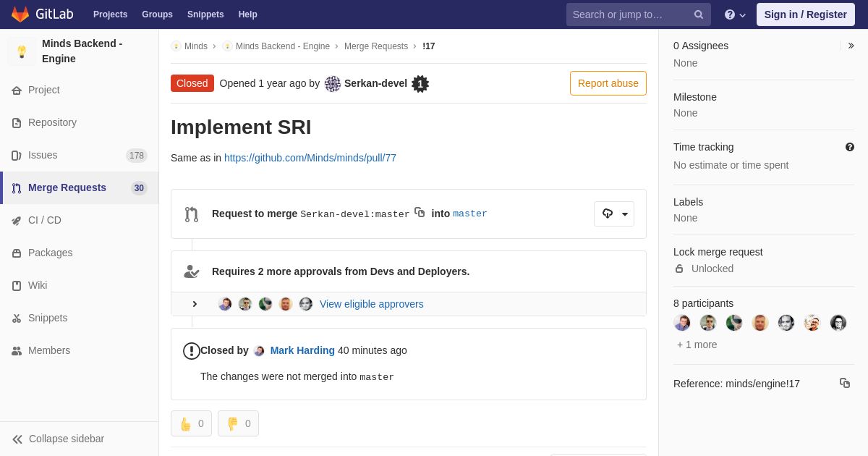Click the Unlocked padlock icon

[679, 269]
